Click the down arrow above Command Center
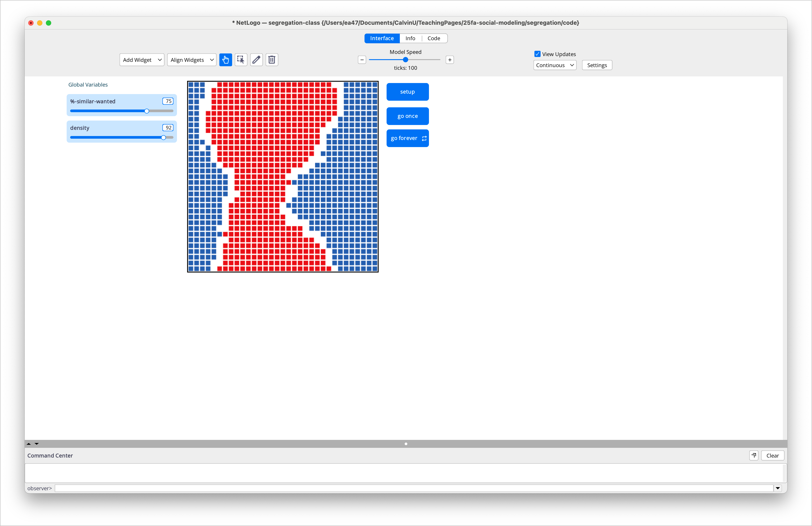The height and width of the screenshot is (526, 812). [x=36, y=444]
